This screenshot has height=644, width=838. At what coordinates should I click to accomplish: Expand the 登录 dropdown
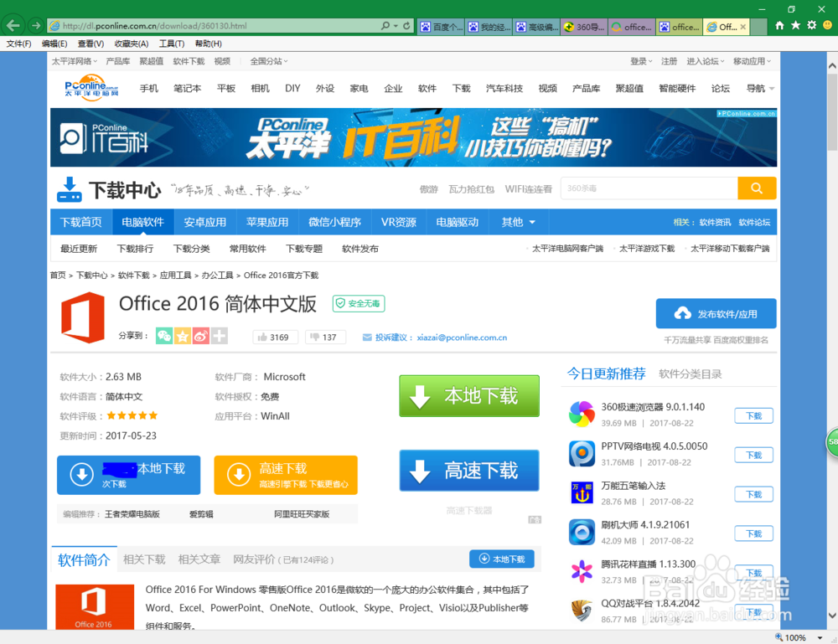click(641, 61)
